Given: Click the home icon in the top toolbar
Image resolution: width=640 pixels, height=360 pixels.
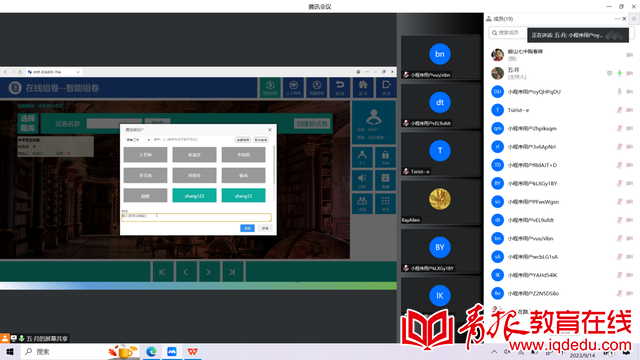Looking at the screenshot, I should [363, 87].
